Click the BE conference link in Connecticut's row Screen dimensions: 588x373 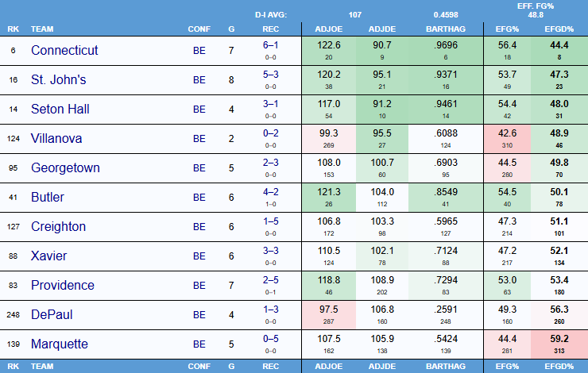click(199, 51)
